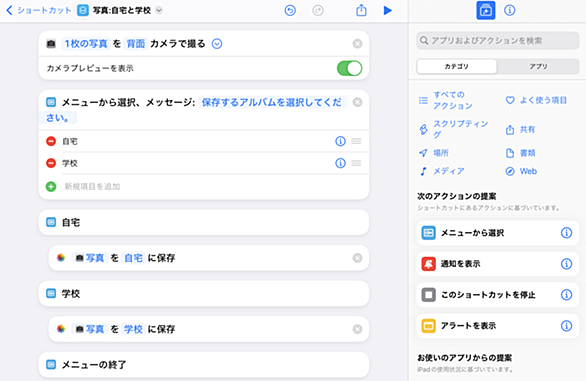Click 新規項目を追加 field

click(92, 186)
